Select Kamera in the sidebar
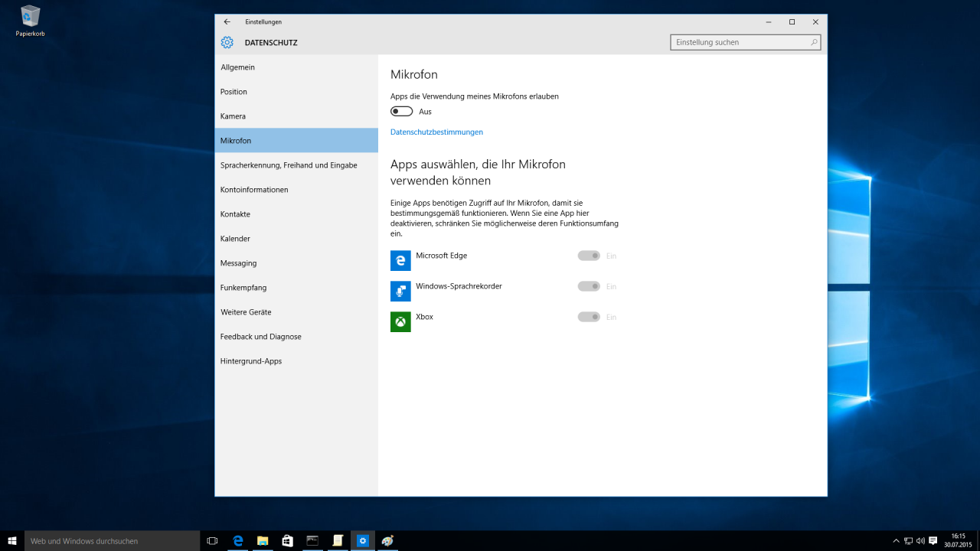 coord(296,116)
